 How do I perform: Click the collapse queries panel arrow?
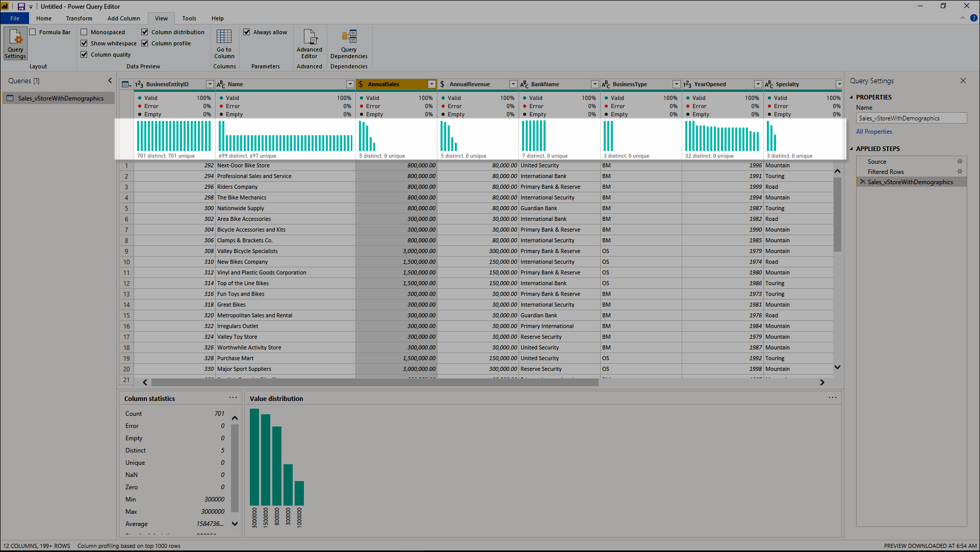[x=110, y=80]
